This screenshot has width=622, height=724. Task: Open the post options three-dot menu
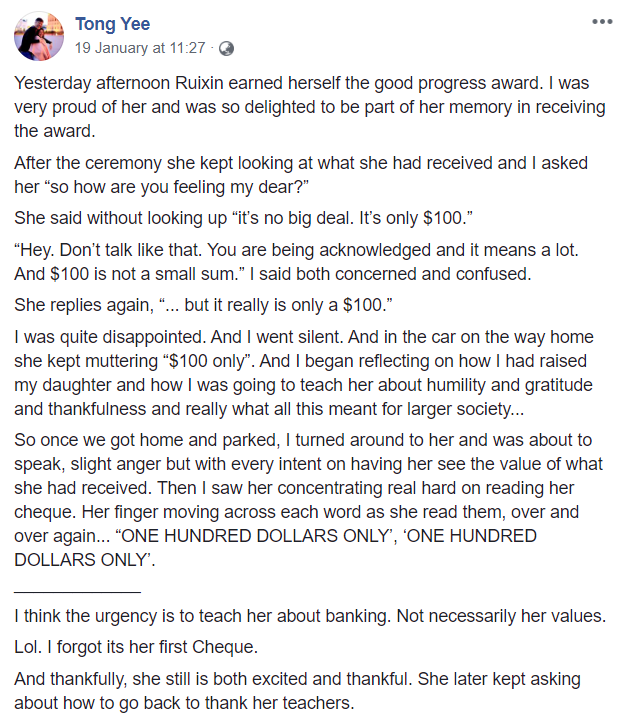tap(601, 21)
